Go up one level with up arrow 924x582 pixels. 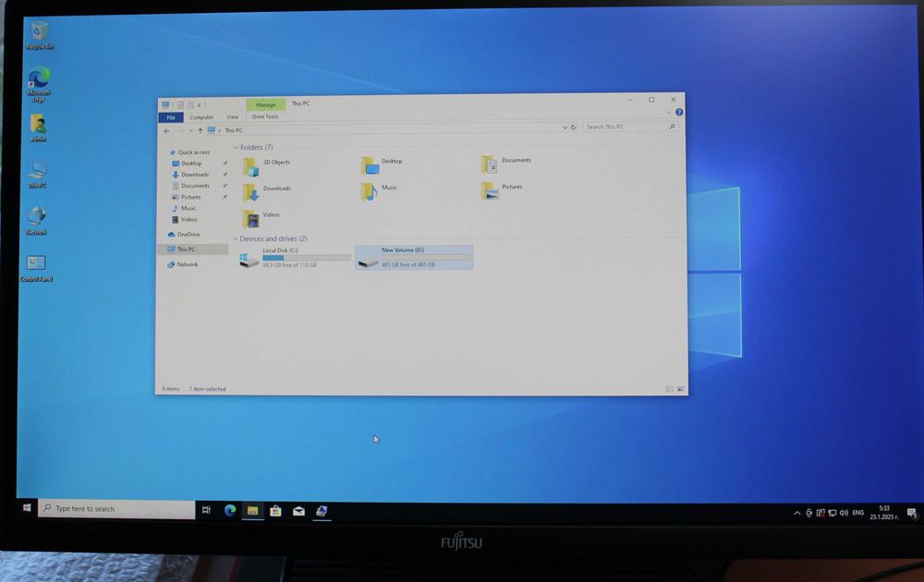point(201,131)
